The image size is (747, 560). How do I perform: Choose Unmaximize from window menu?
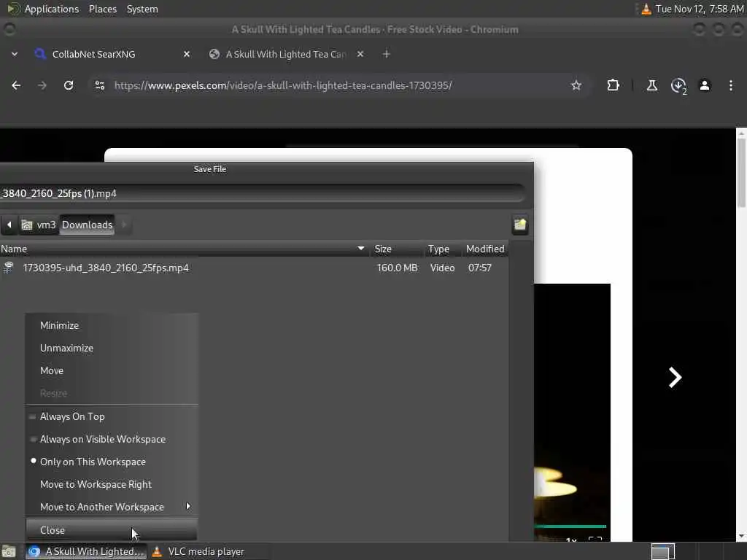(x=112, y=348)
